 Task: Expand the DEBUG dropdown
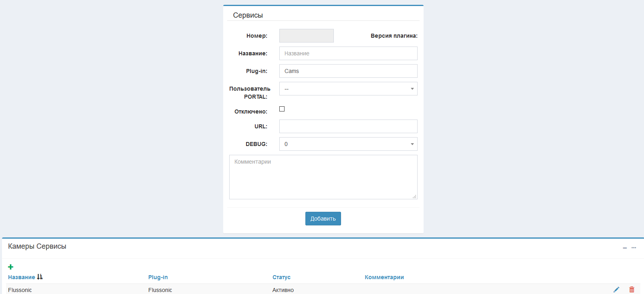pyautogui.click(x=348, y=144)
